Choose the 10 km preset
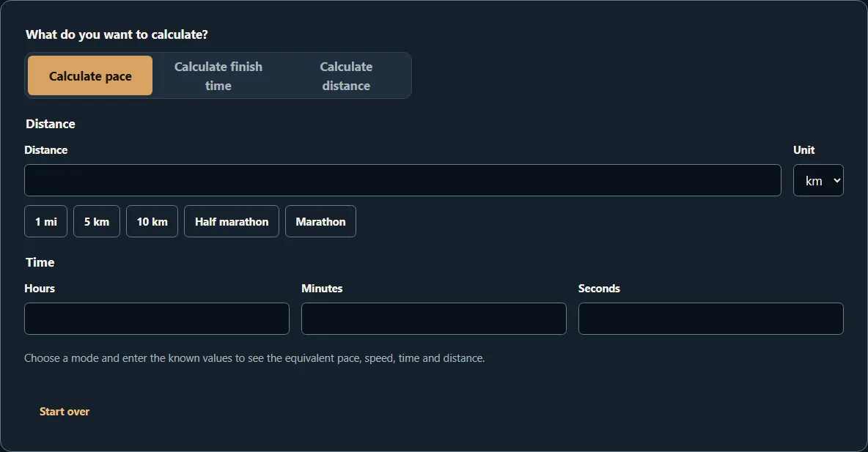Image resolution: width=868 pixels, height=452 pixels. pyautogui.click(x=152, y=221)
